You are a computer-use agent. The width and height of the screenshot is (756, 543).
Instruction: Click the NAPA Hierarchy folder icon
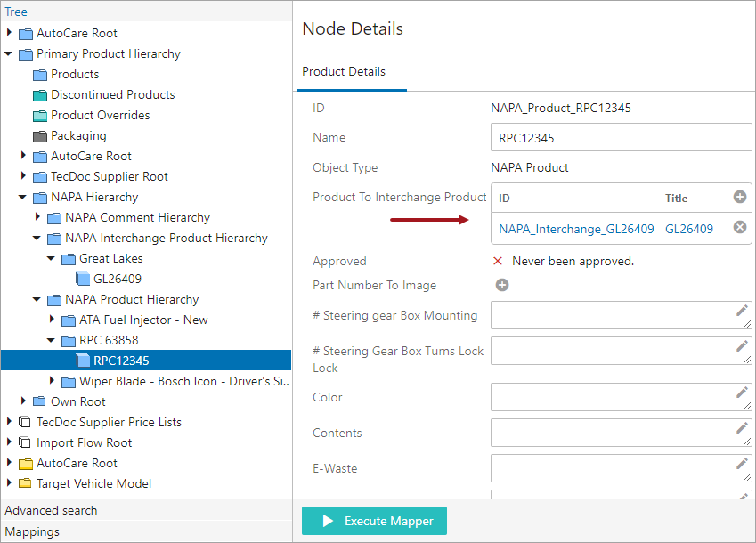pos(40,198)
